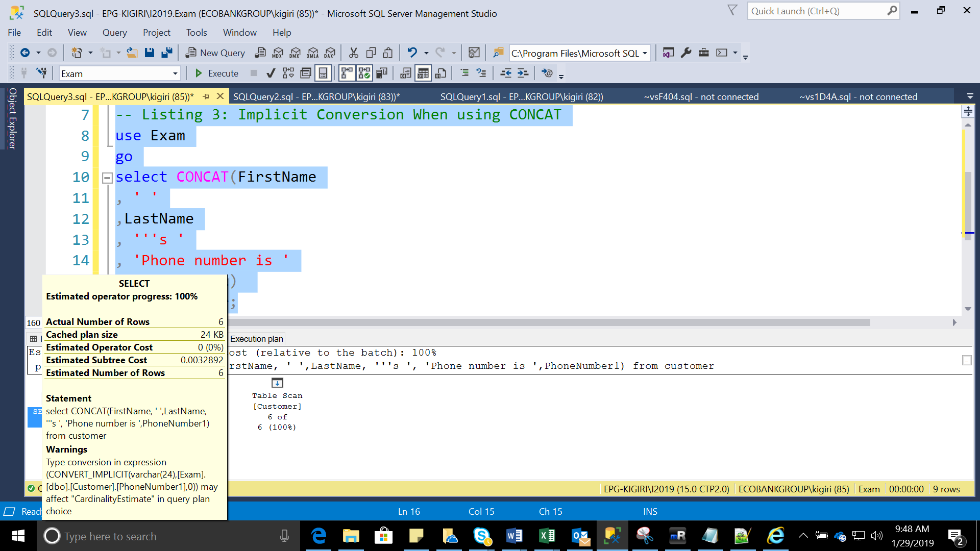Expand the Navigate Backward history dropdown
980x551 pixels.
[38, 53]
